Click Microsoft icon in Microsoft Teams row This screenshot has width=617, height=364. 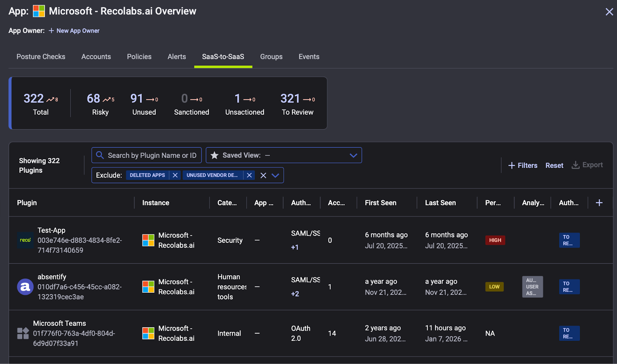[148, 333]
